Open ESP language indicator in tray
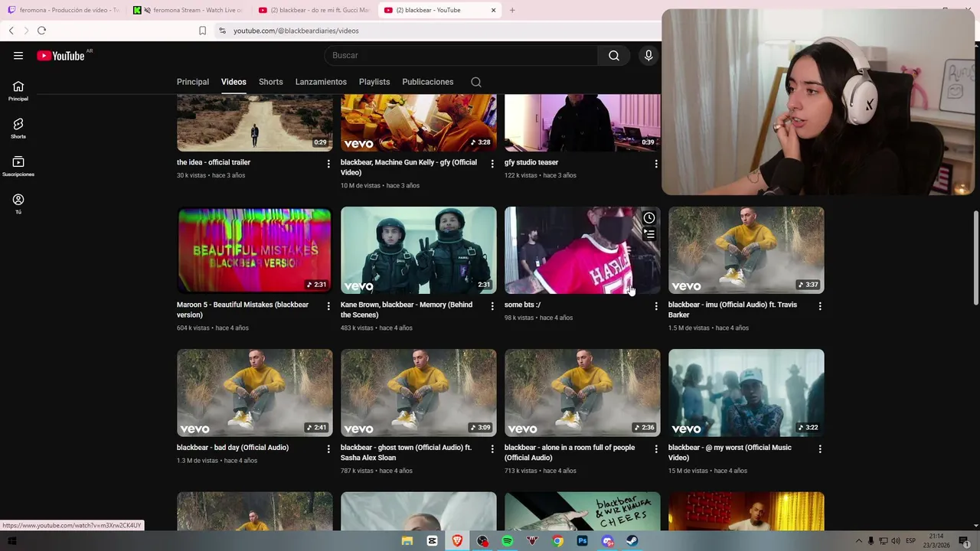The height and width of the screenshot is (551, 980). pyautogui.click(x=911, y=541)
